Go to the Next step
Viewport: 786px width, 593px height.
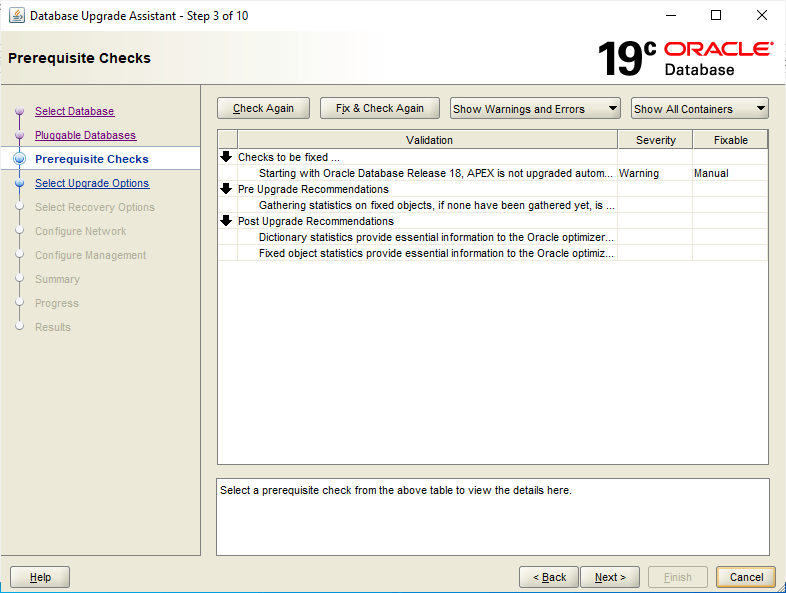(610, 577)
